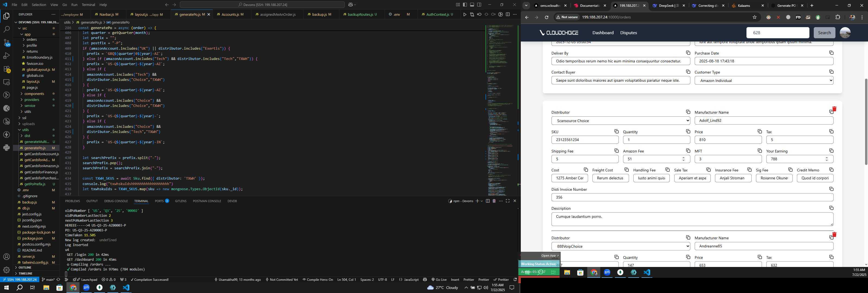The width and height of the screenshot is (868, 293).
Task: Toggle Go Live server in status bar
Action: point(439,279)
